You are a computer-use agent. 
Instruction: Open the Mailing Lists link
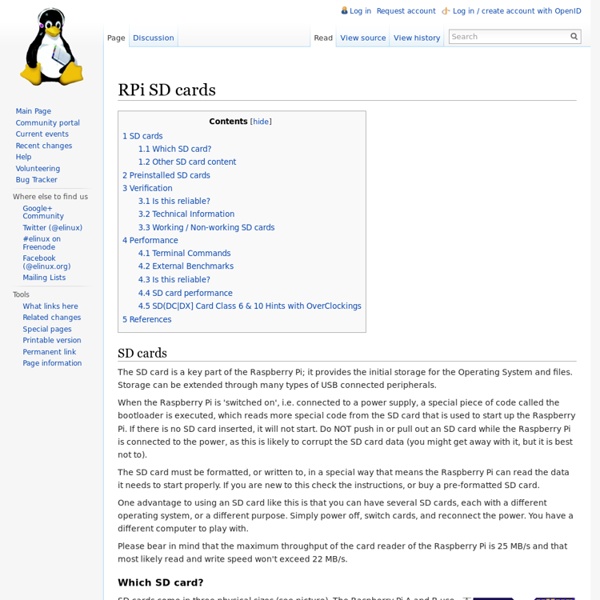[44, 277]
